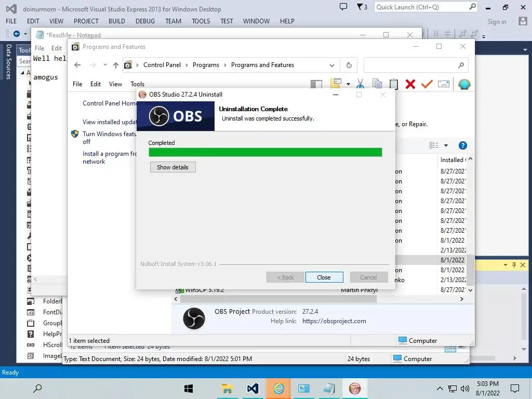Open the Visual Studio toolbar overflow dropdown

(484, 36)
